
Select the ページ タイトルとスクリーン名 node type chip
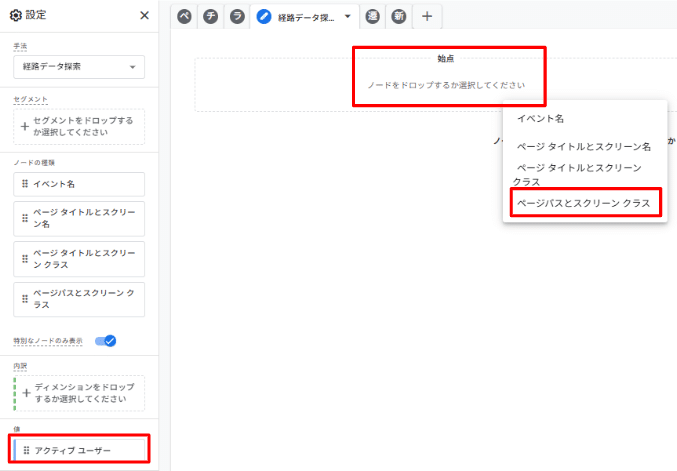pyautogui.click(x=79, y=218)
